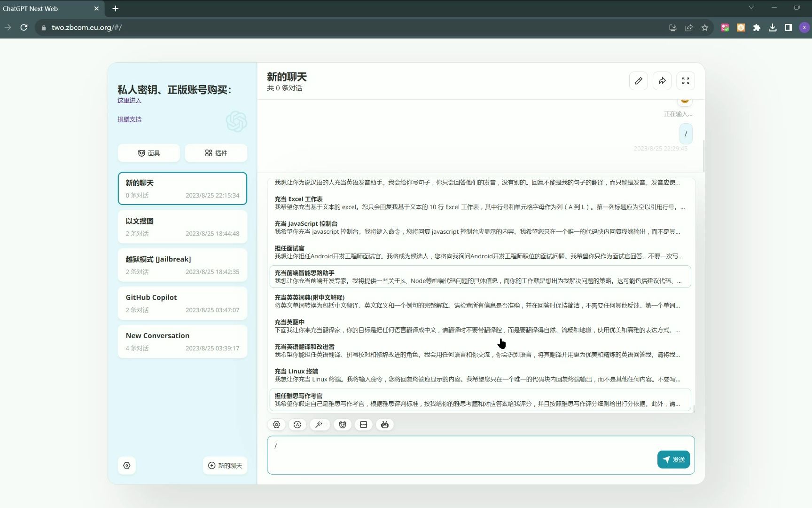Click the orange extension icon in toolbar
812x508 pixels.
click(741, 28)
